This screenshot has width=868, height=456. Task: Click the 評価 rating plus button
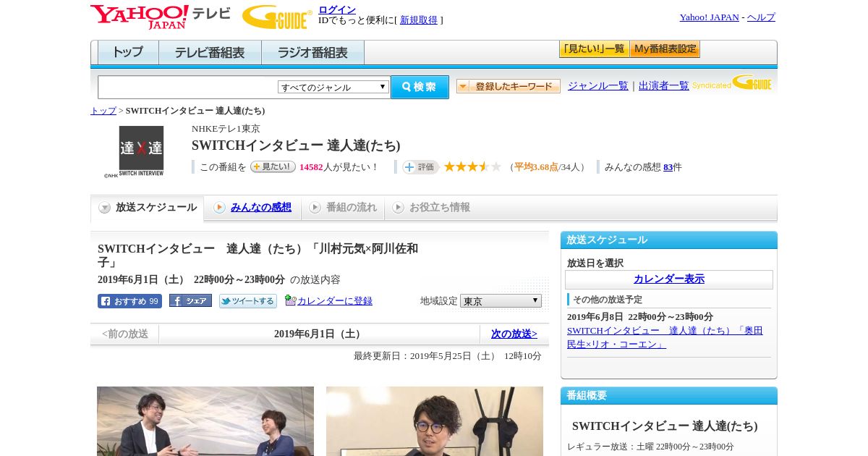click(x=420, y=167)
